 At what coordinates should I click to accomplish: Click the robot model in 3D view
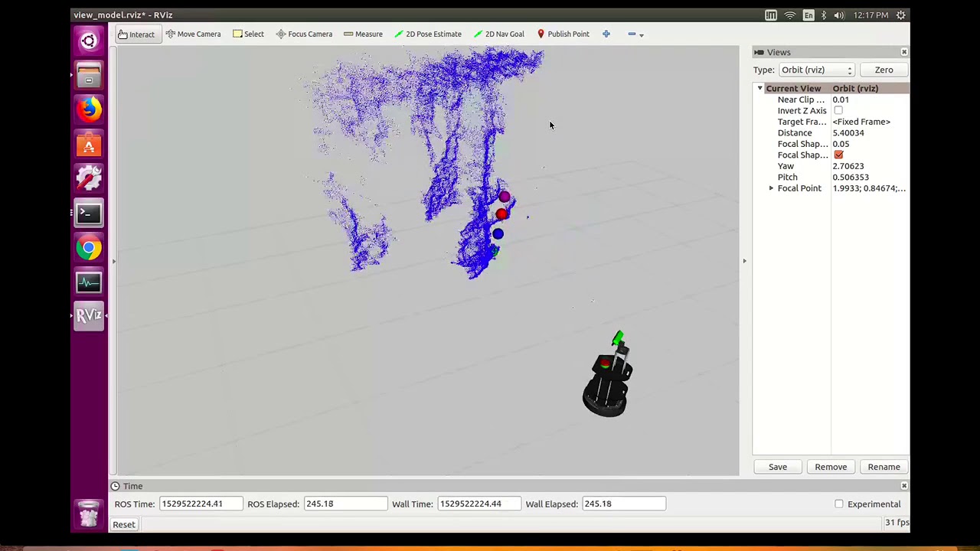pos(608,384)
